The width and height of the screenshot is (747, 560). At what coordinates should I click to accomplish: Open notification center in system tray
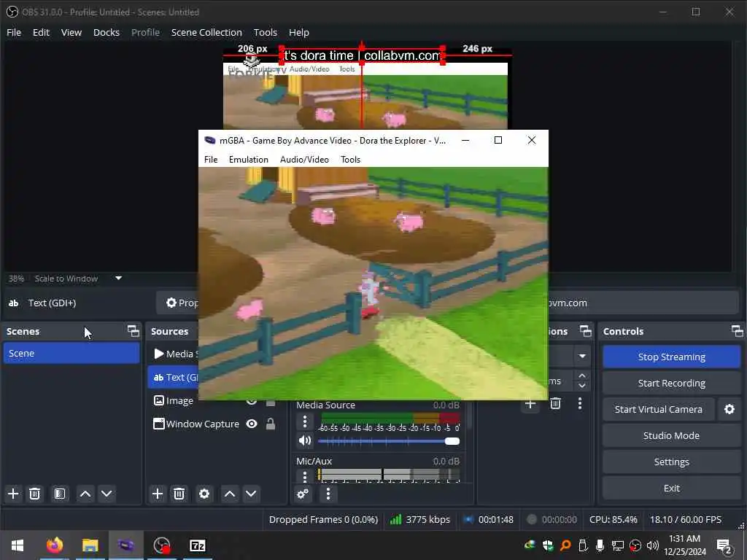[724, 545]
